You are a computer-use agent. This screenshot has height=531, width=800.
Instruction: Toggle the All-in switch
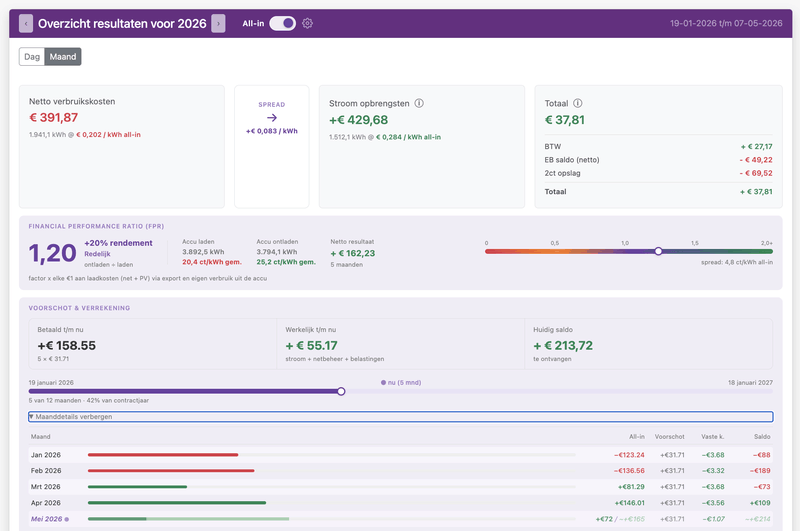[x=282, y=23]
